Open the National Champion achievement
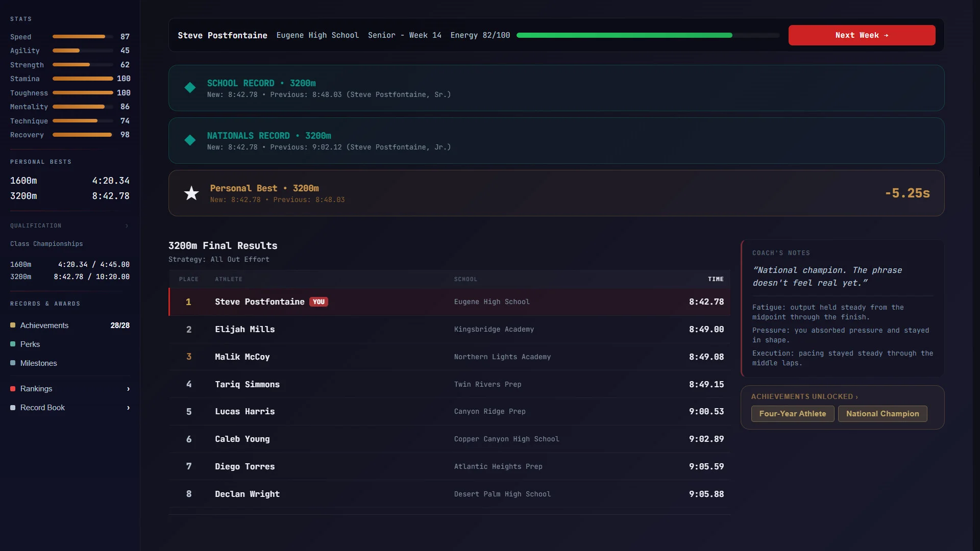The image size is (980, 551). [x=883, y=414]
